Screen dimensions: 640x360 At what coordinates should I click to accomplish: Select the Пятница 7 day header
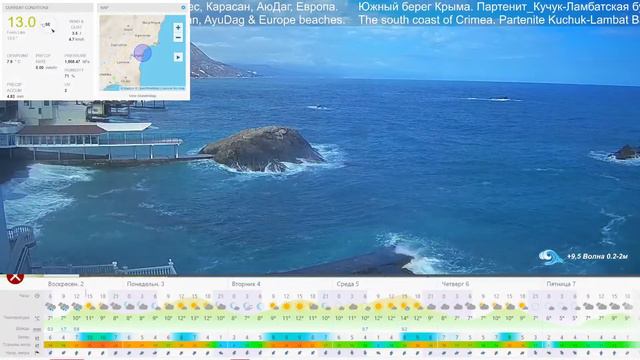pyautogui.click(x=561, y=284)
